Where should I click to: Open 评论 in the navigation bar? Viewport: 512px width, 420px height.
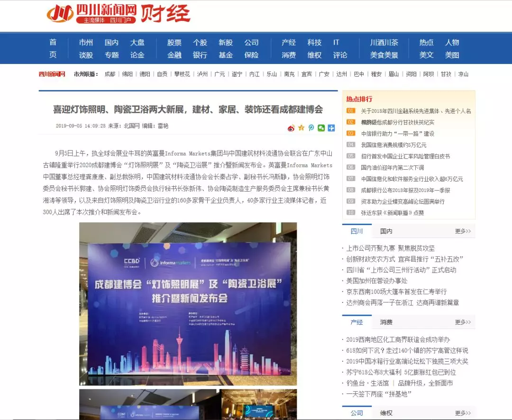tap(340, 55)
